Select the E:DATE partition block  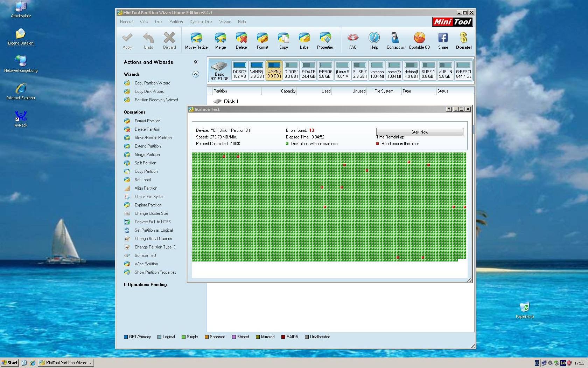(x=308, y=70)
